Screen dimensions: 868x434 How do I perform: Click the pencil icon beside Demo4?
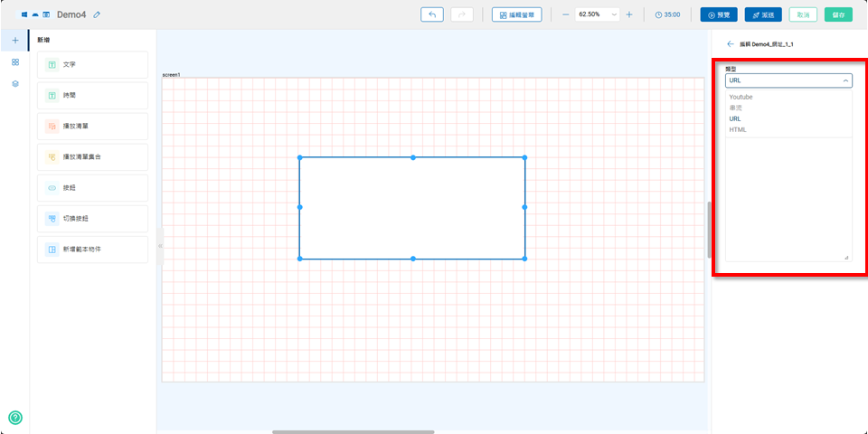click(x=97, y=14)
